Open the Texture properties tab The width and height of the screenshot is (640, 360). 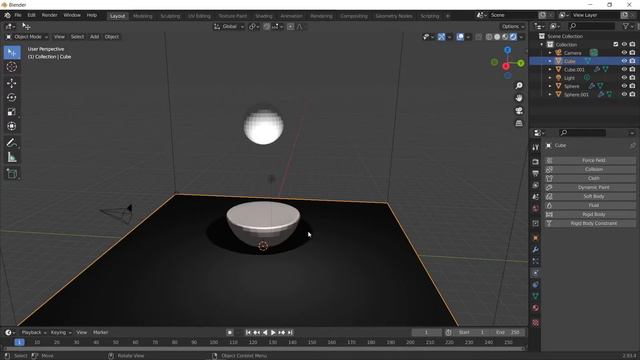(536, 323)
